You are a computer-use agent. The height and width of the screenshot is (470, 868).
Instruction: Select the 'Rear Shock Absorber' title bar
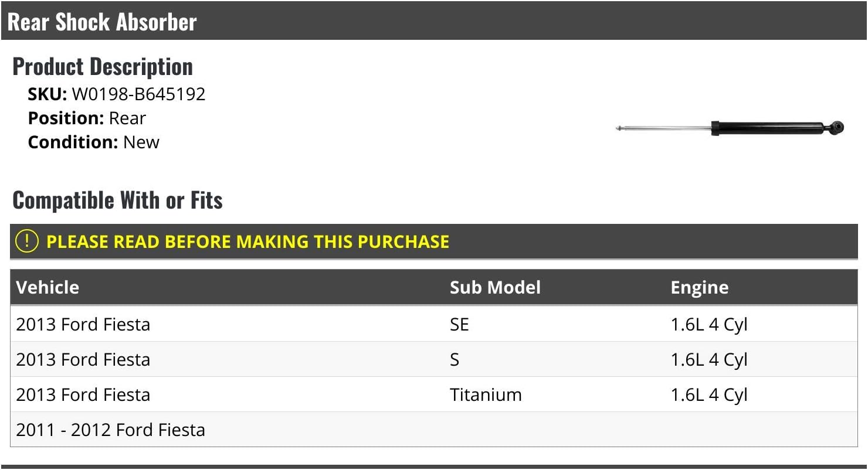[102, 22]
